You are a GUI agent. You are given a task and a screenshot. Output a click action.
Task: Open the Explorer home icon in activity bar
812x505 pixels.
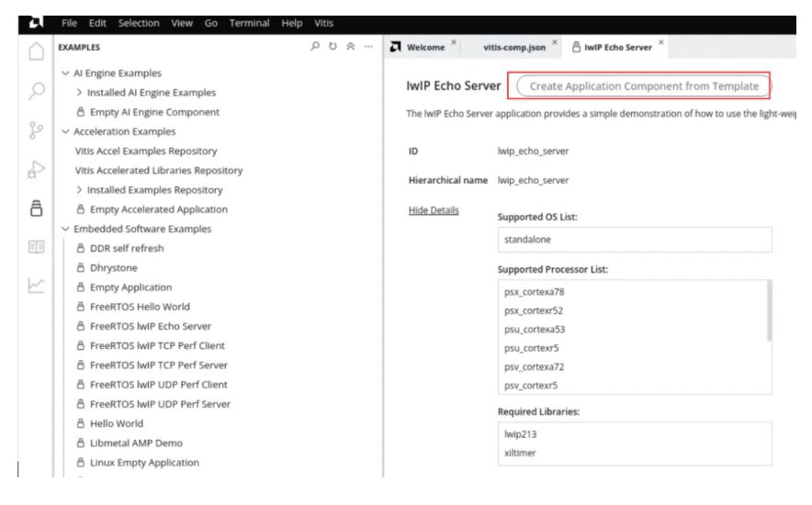[36, 51]
